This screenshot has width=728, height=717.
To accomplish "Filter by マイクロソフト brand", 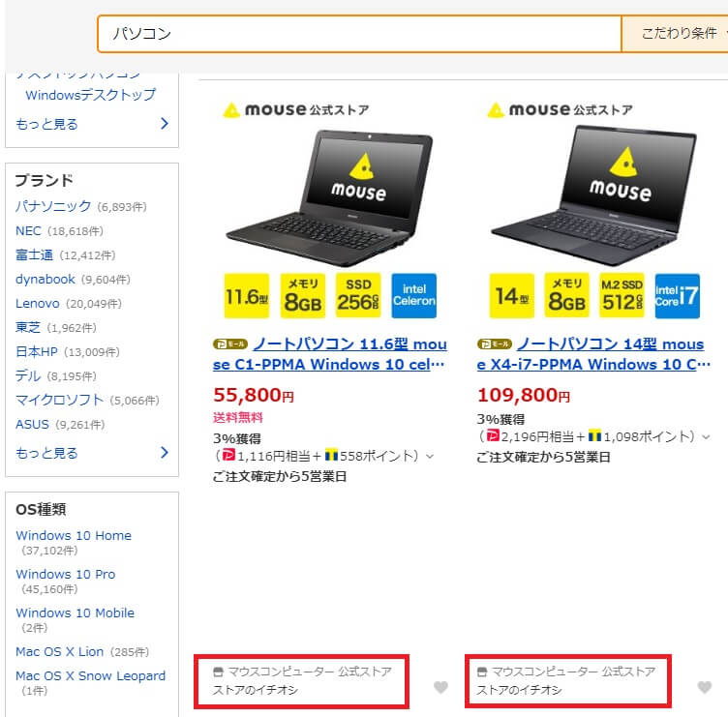I will pos(59,400).
